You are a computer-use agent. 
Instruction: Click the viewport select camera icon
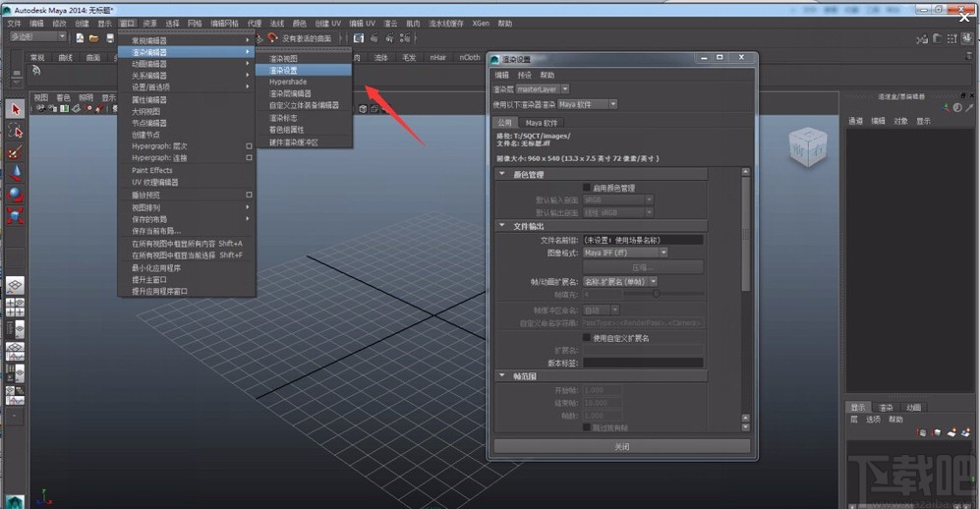(x=40, y=109)
